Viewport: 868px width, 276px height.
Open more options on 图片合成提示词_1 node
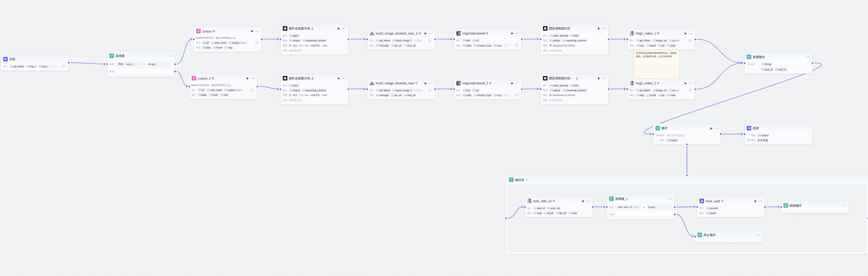tap(344, 29)
